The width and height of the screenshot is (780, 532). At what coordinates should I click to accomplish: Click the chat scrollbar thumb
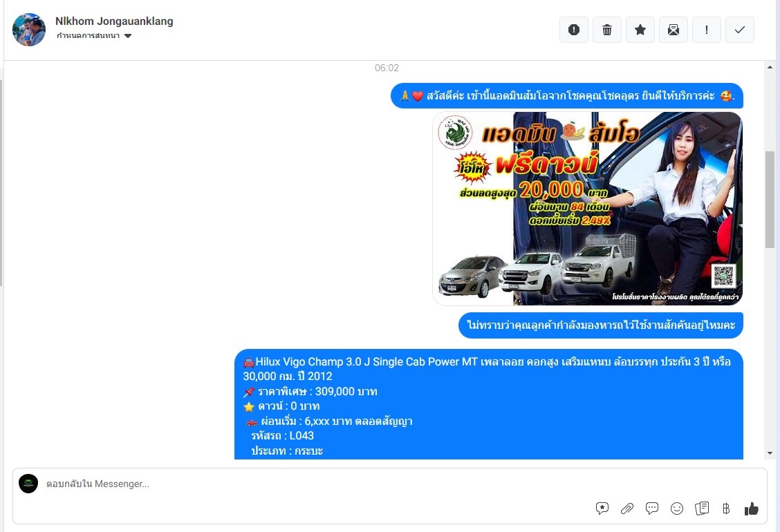[770, 200]
